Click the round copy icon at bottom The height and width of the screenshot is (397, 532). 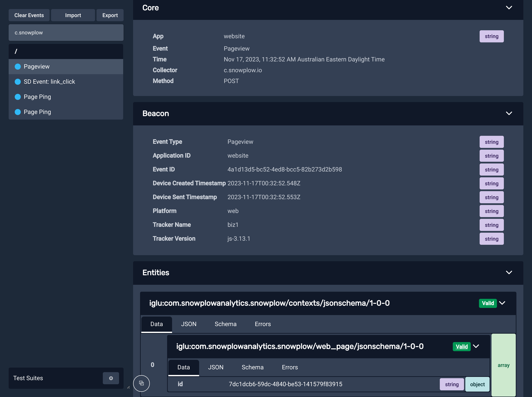(141, 383)
